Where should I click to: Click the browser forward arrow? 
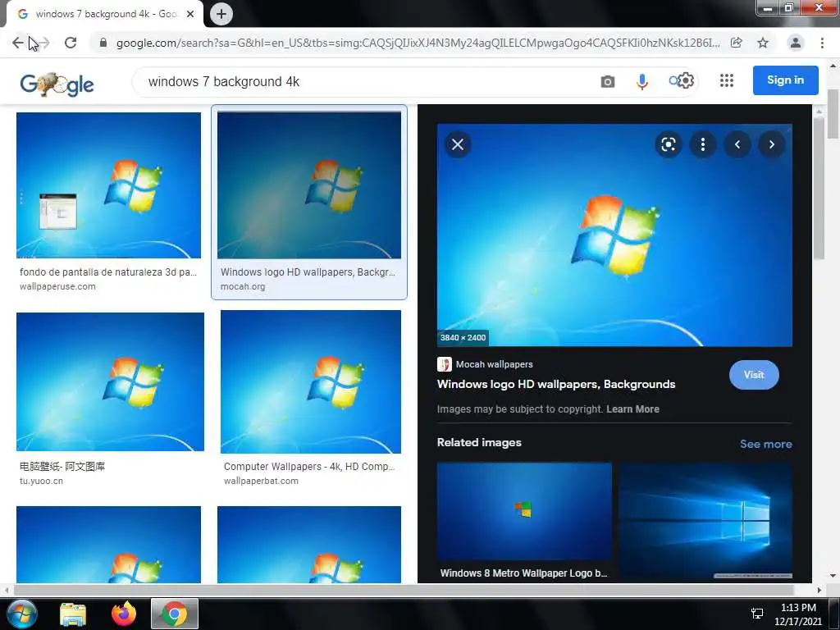coord(44,43)
